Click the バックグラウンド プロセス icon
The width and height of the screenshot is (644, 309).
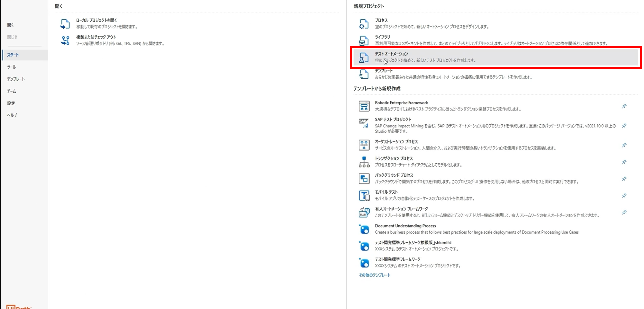(364, 179)
